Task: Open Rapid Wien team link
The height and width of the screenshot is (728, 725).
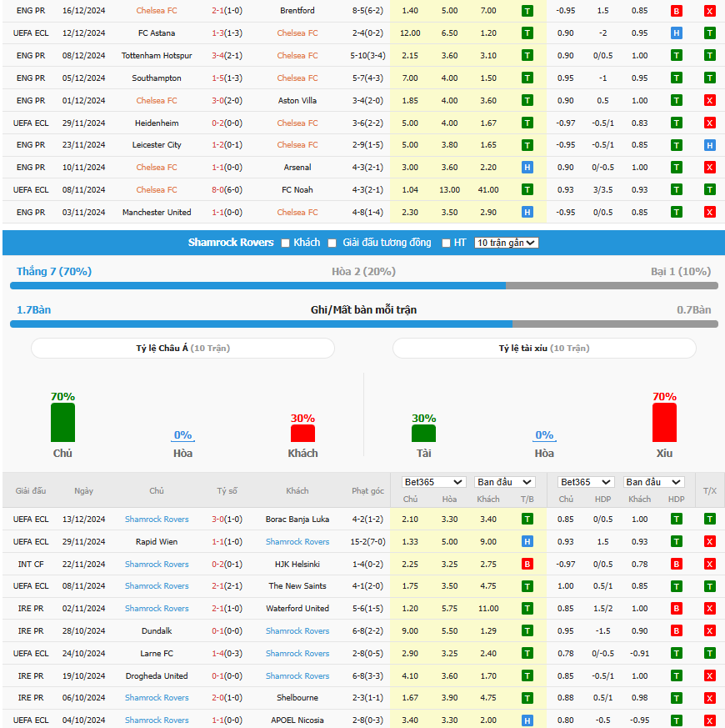Action: (157, 541)
